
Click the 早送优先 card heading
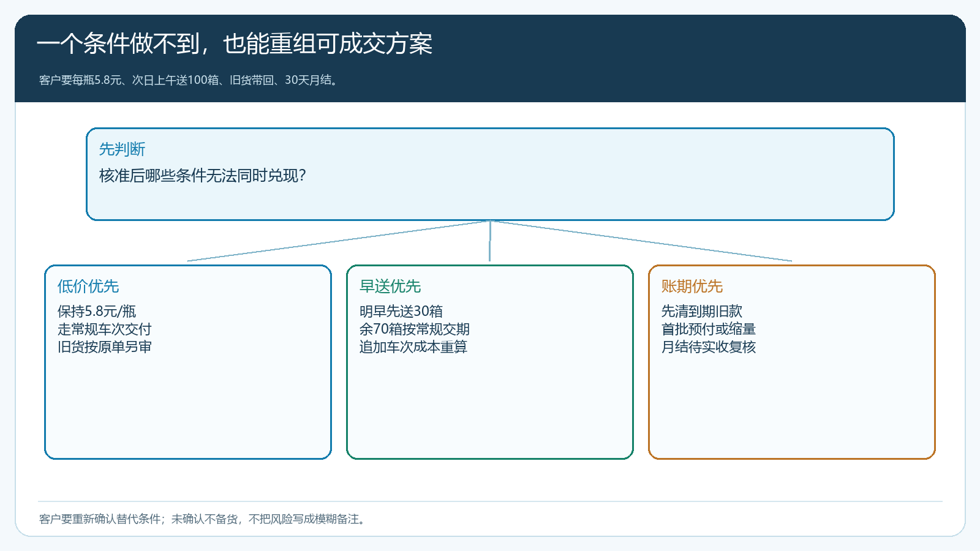pos(390,286)
